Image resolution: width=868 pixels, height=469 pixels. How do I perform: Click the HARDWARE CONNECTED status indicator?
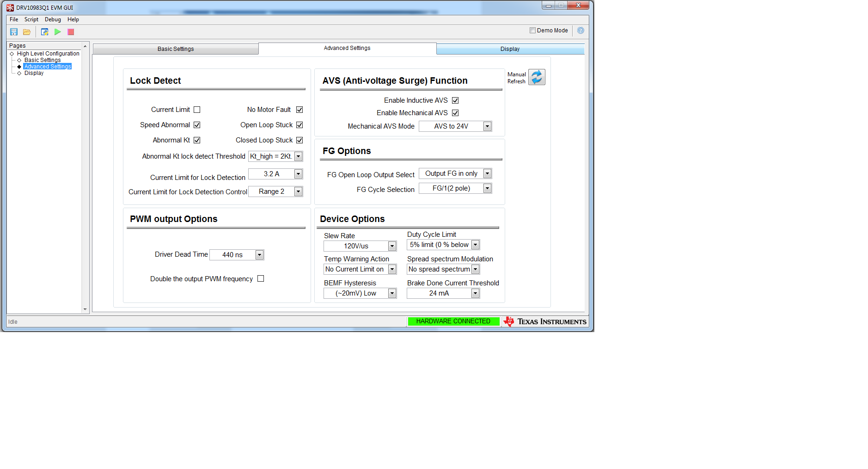pos(453,321)
